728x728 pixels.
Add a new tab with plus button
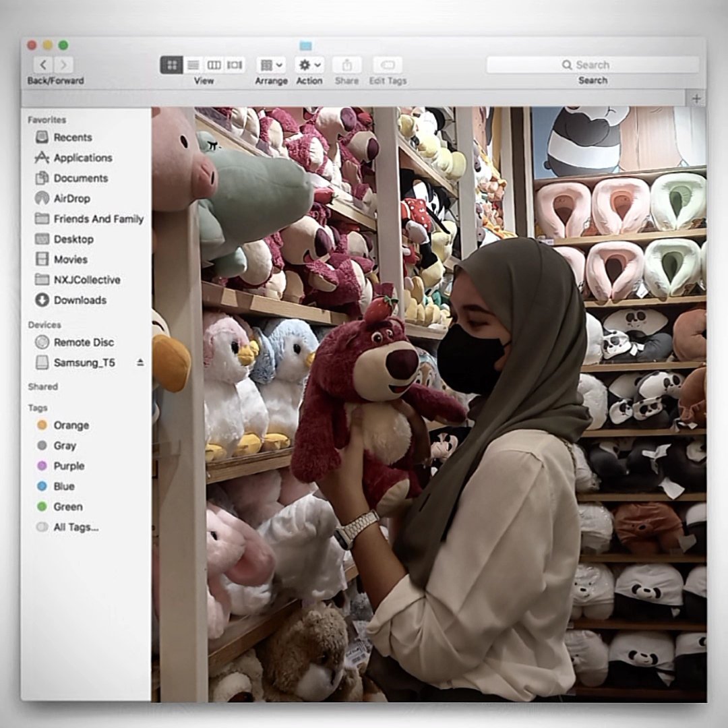click(696, 98)
